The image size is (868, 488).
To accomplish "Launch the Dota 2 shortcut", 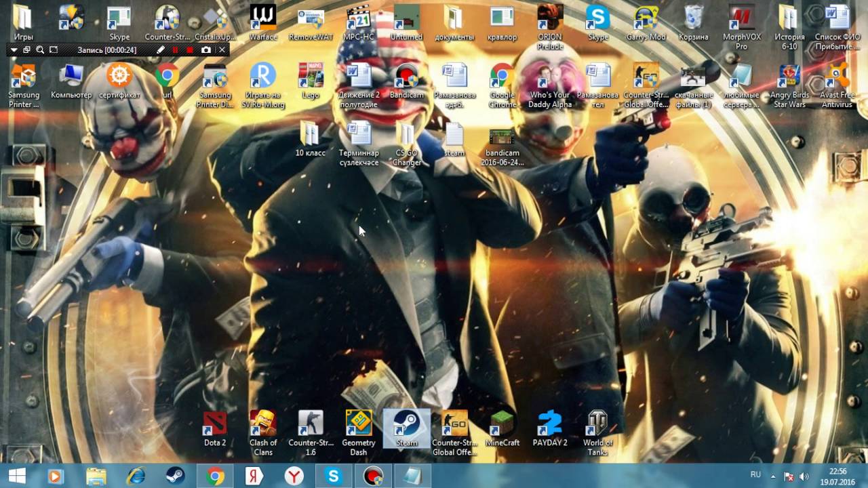I will coord(215,428).
